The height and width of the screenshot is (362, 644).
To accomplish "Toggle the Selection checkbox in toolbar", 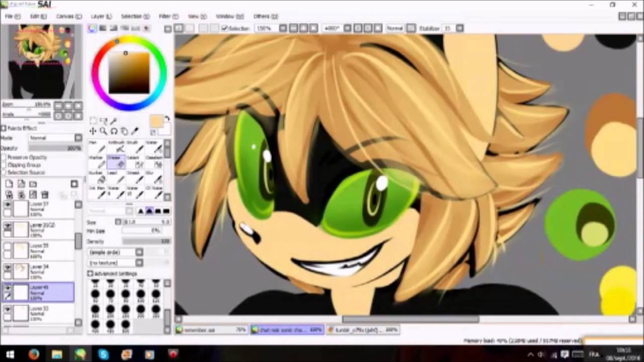I will [x=225, y=28].
